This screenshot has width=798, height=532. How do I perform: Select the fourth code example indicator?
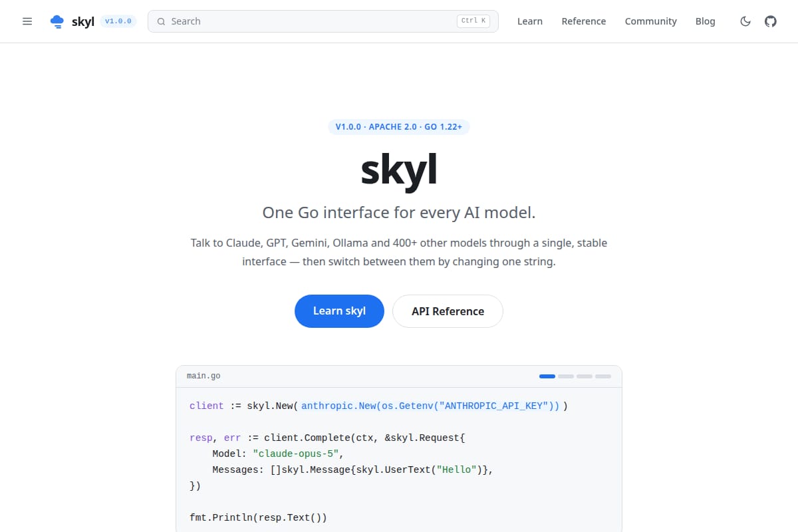click(603, 376)
